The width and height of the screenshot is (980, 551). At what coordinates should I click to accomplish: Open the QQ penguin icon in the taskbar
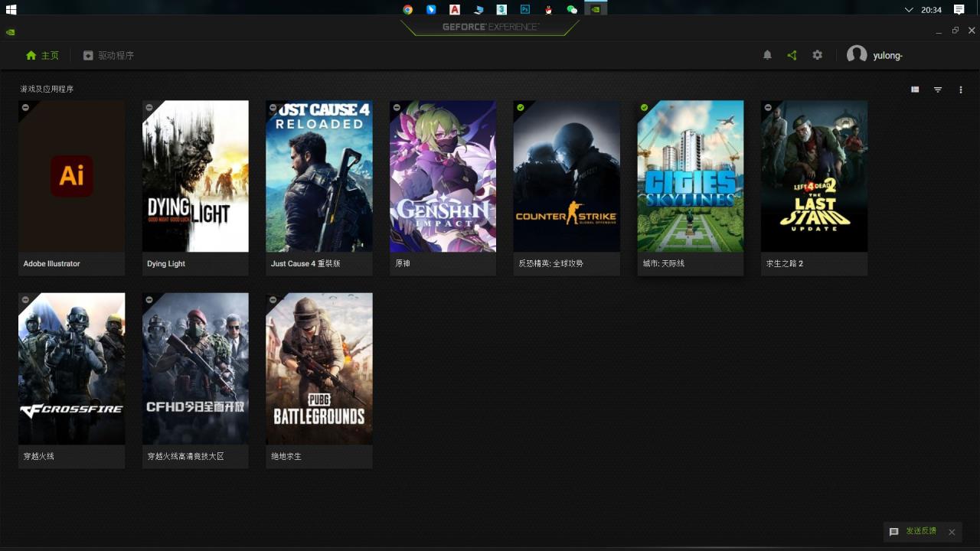pos(548,9)
